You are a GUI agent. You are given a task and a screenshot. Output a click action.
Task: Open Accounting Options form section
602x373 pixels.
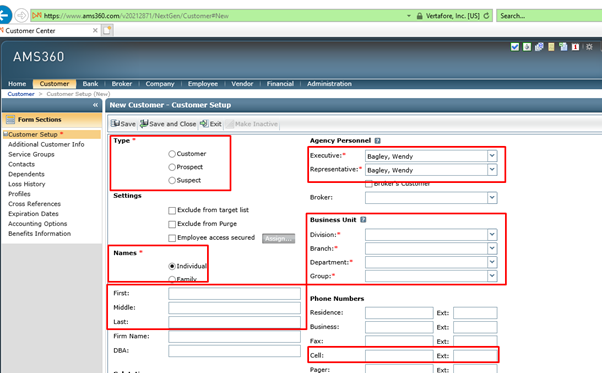coord(37,224)
